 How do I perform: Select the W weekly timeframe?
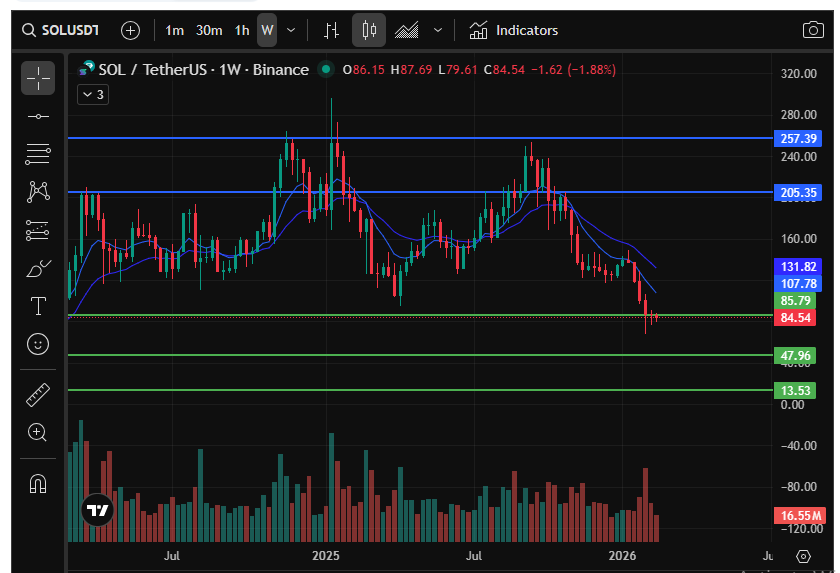coord(267,31)
